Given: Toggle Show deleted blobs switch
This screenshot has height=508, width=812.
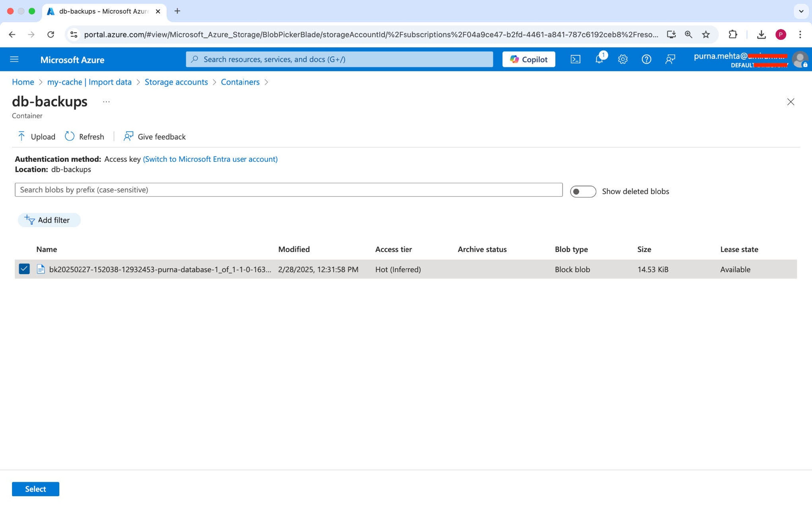Looking at the screenshot, I should coord(583,191).
